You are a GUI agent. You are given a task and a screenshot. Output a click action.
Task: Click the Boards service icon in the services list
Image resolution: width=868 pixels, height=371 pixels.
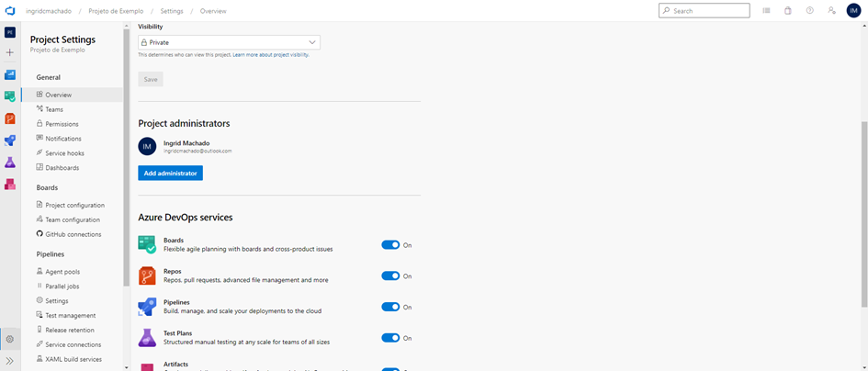tap(147, 245)
